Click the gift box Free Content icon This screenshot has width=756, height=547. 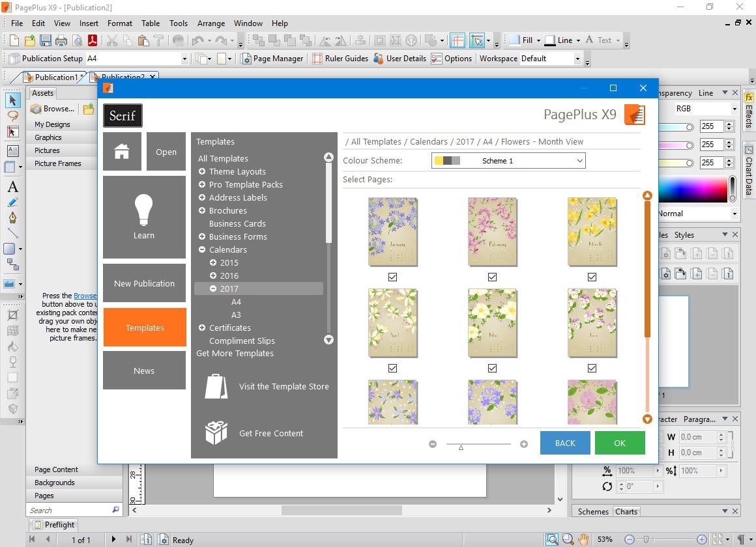tap(216, 433)
